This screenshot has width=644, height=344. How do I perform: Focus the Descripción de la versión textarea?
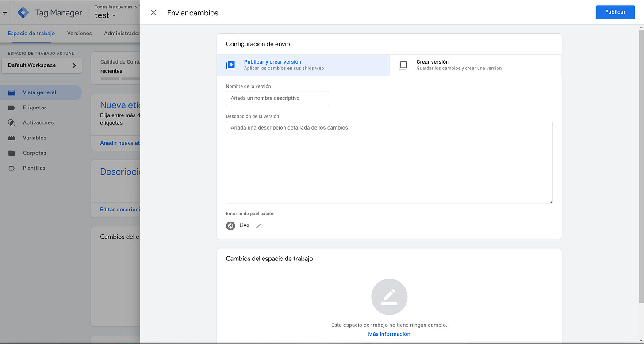(389, 162)
